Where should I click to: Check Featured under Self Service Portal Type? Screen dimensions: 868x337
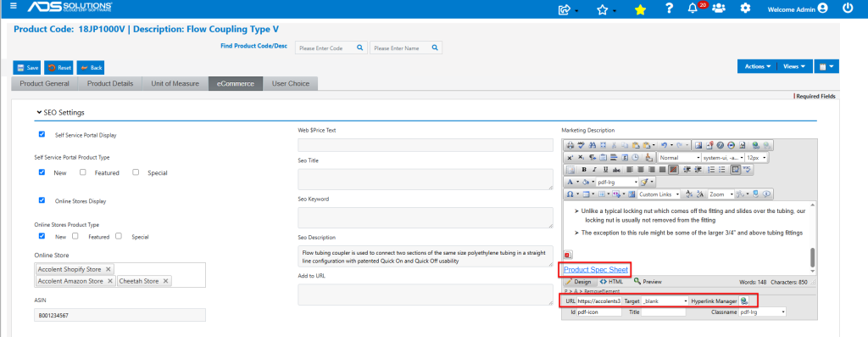tap(83, 172)
